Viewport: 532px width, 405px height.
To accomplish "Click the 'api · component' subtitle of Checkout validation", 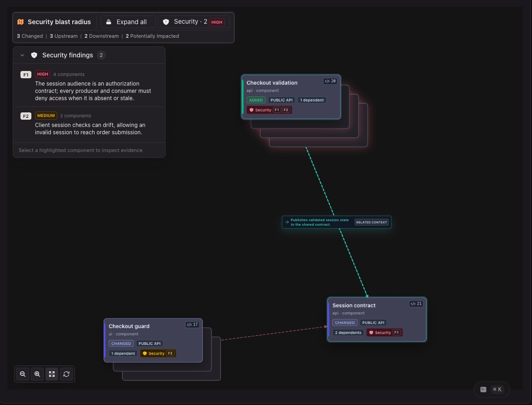I will 263,91.
